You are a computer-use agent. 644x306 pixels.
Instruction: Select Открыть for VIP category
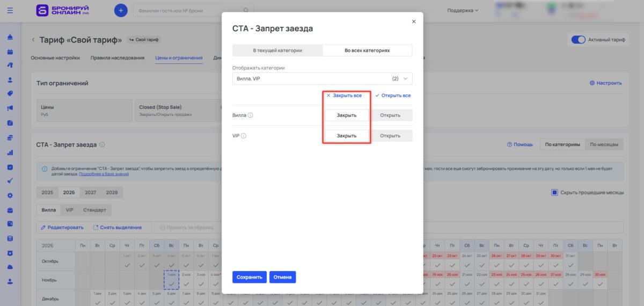point(390,136)
